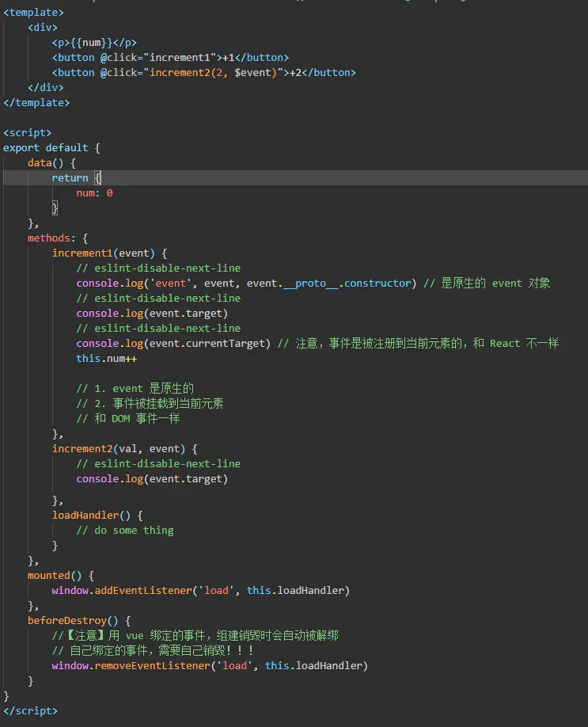This screenshot has width=588, height=727.
Task: Click the increment1 button markup line
Action: tap(170, 58)
